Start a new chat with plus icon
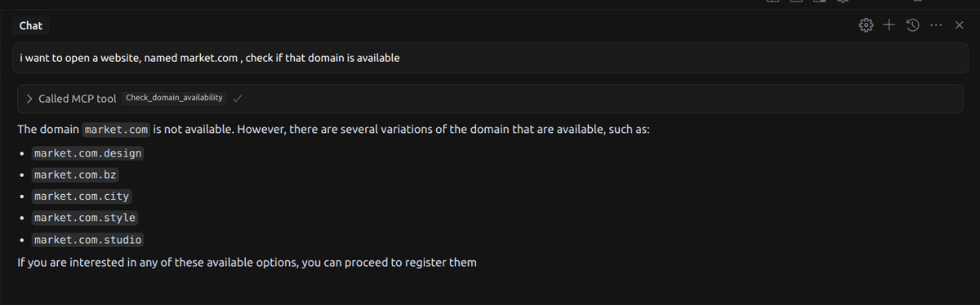This screenshot has width=980, height=305. (x=889, y=26)
